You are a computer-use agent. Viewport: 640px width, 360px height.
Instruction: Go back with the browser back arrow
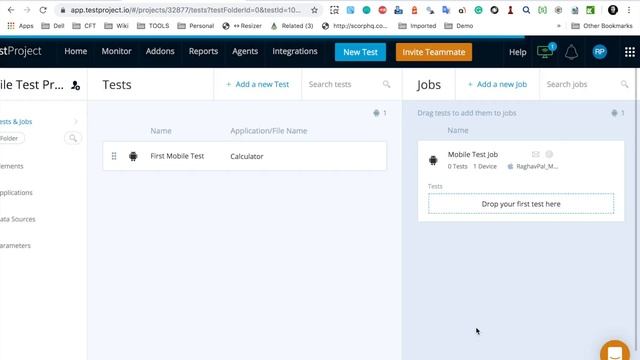point(11,10)
